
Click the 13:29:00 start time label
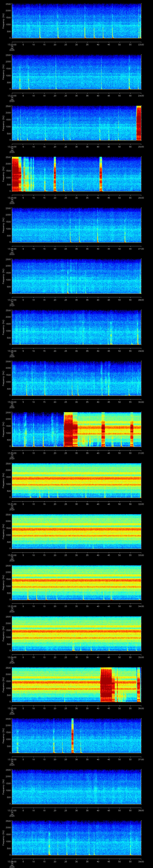[x=12, y=402]
